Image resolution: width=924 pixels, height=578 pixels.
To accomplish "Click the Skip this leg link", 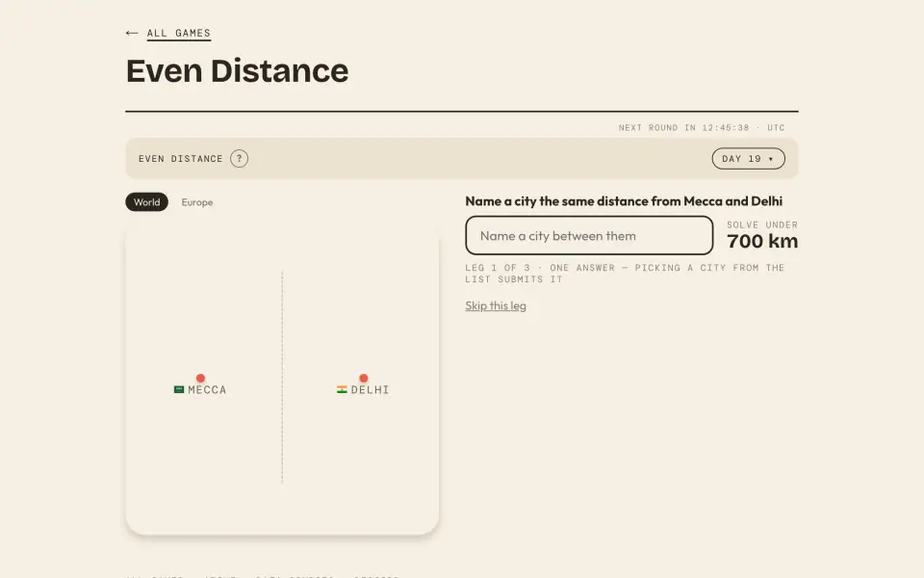I will (496, 305).
